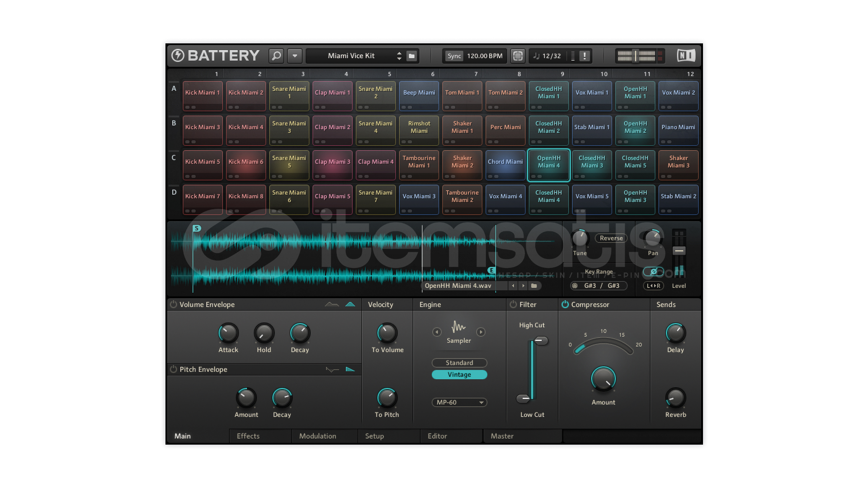Toggle the Reverse button
This screenshot has height=488, width=868.
(x=611, y=238)
